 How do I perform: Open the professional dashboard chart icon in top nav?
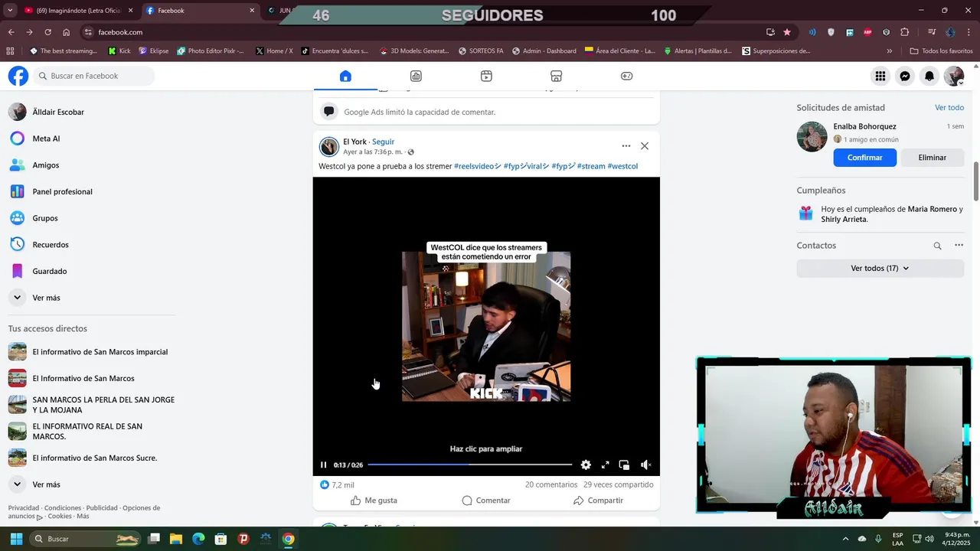[x=416, y=76]
